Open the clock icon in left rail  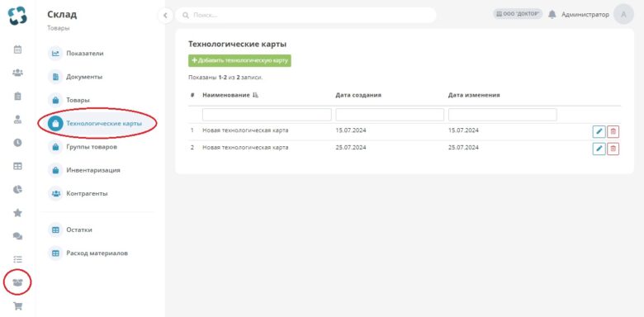(17, 143)
